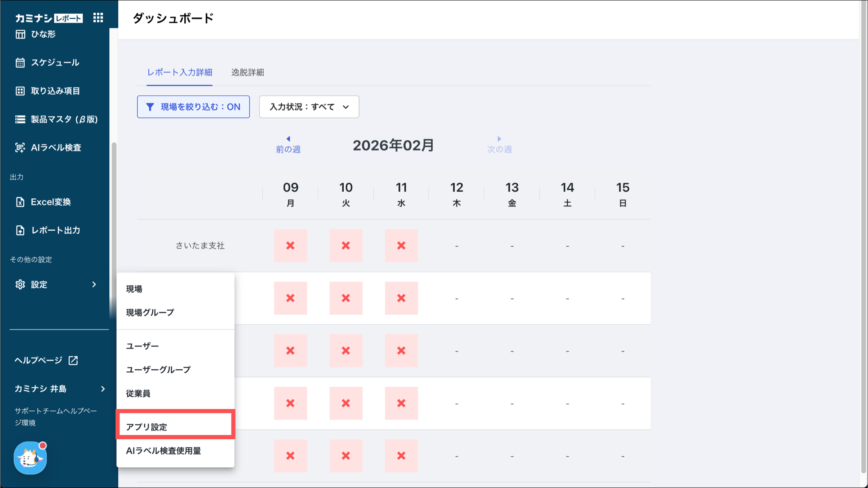Screen dimensions: 868x488
Task: Open the app grid launcher icon
Action: pos(98,17)
